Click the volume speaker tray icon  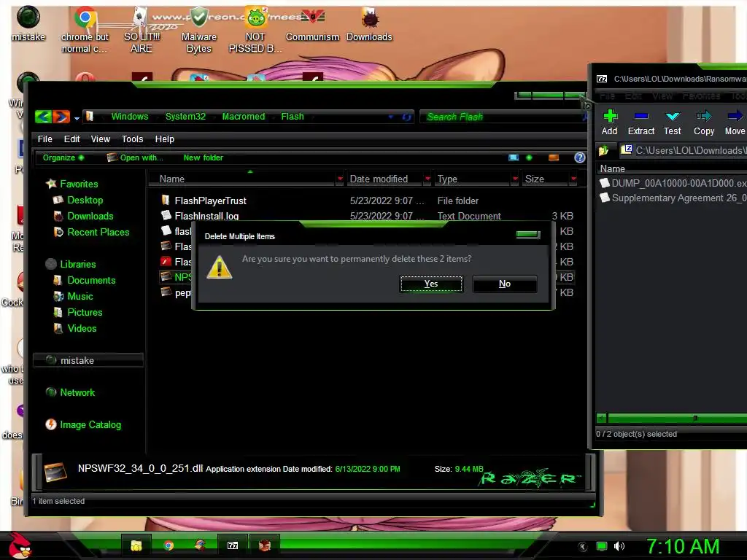point(619,546)
